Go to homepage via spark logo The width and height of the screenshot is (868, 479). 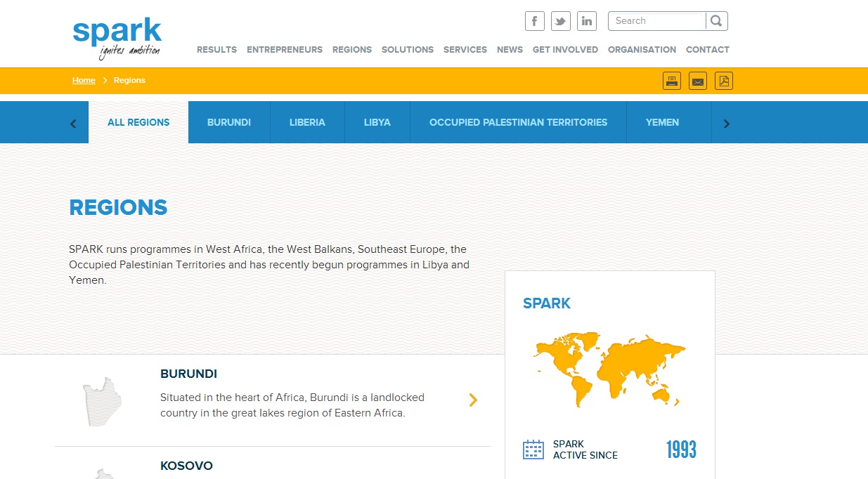117,39
